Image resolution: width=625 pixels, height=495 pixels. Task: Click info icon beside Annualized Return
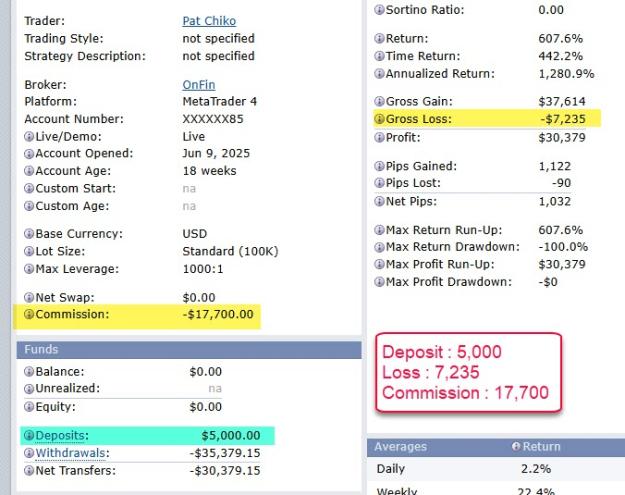point(379,74)
